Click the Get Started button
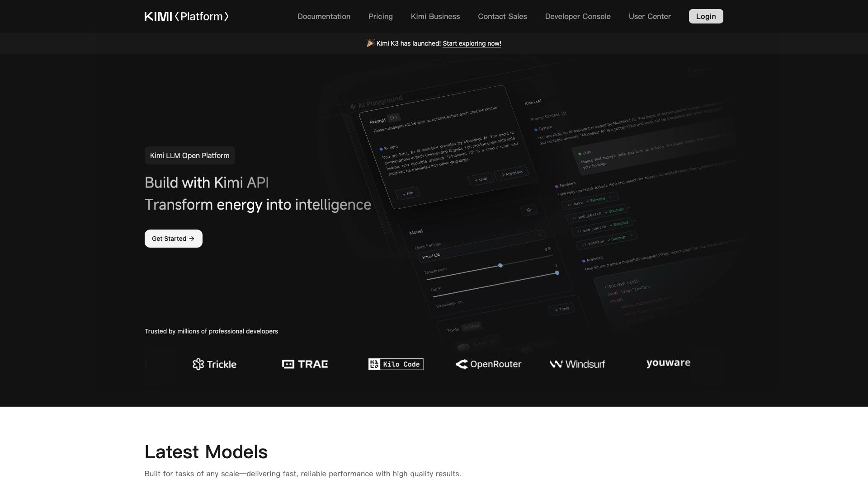This screenshot has height=488, width=868. coord(173,239)
